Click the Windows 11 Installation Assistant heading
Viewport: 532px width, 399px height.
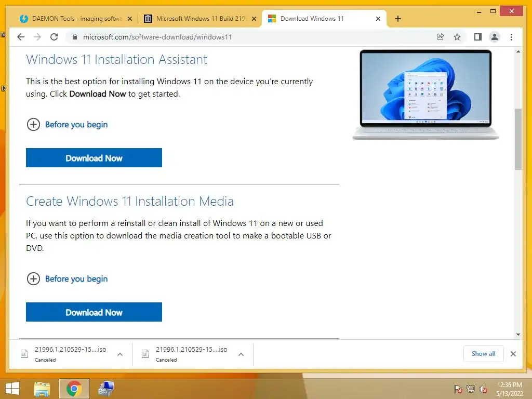point(116,59)
